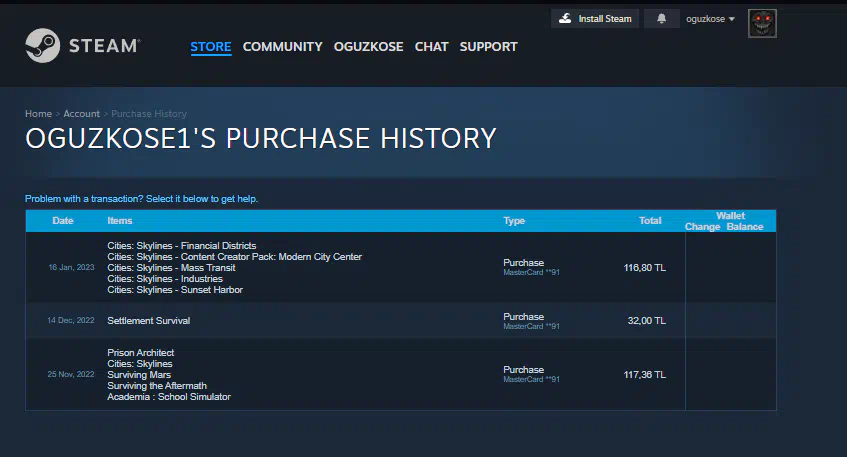Screen dimensions: 847x457
Task: Select Cities: Skylines base game in 25 Nov row
Action: (139, 364)
